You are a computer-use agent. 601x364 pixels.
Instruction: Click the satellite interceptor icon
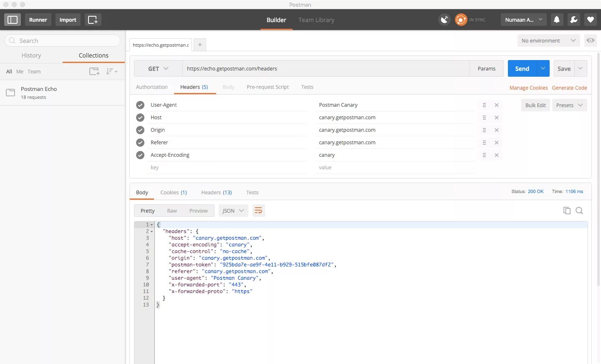[x=444, y=20]
